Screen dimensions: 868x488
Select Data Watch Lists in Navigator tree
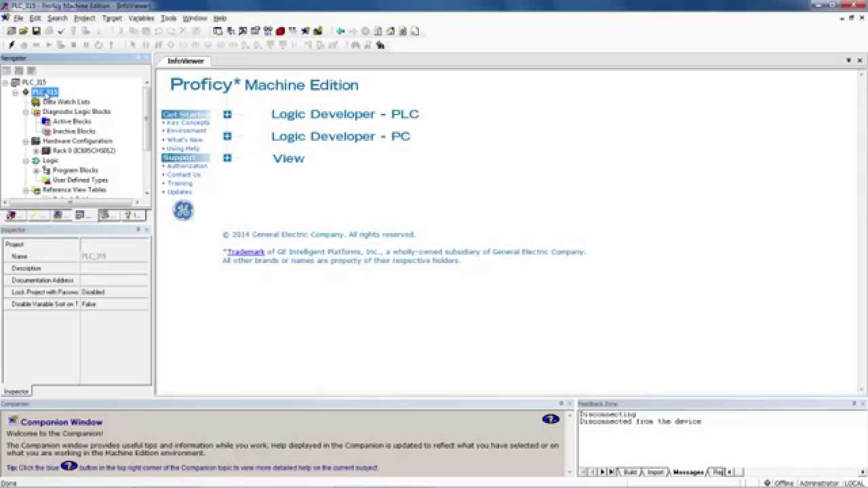66,102
